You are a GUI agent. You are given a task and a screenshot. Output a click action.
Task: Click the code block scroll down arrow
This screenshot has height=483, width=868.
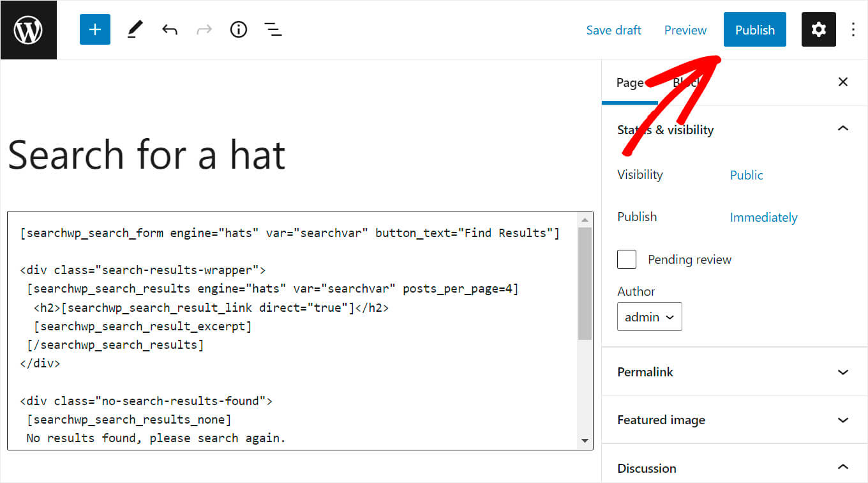coord(585,441)
